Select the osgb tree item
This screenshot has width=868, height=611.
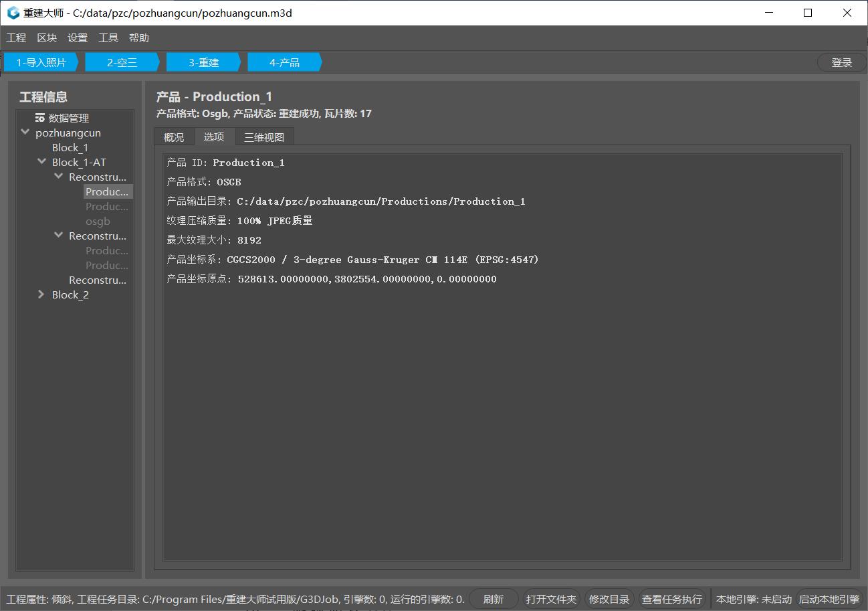coord(98,221)
